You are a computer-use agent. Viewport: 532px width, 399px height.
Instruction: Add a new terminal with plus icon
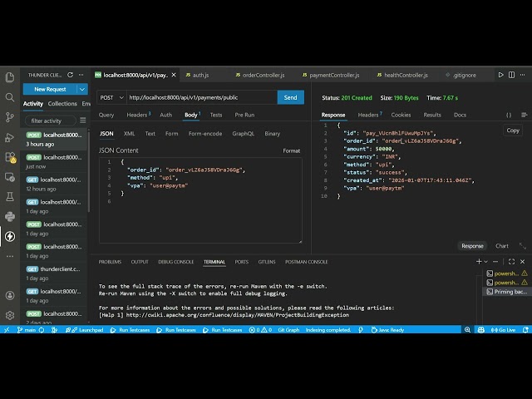(x=479, y=262)
